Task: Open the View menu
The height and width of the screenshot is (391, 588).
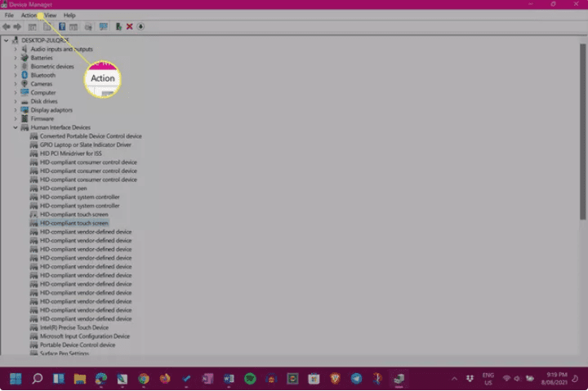Action: click(x=51, y=16)
